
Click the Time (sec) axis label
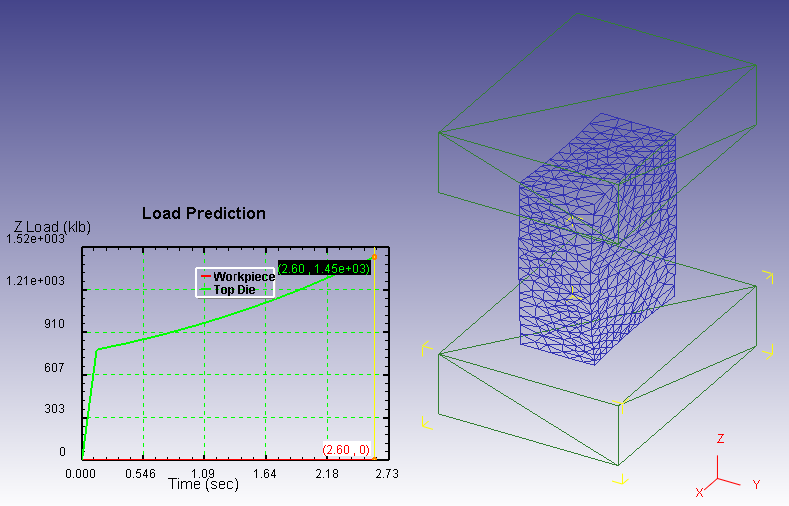click(203, 484)
